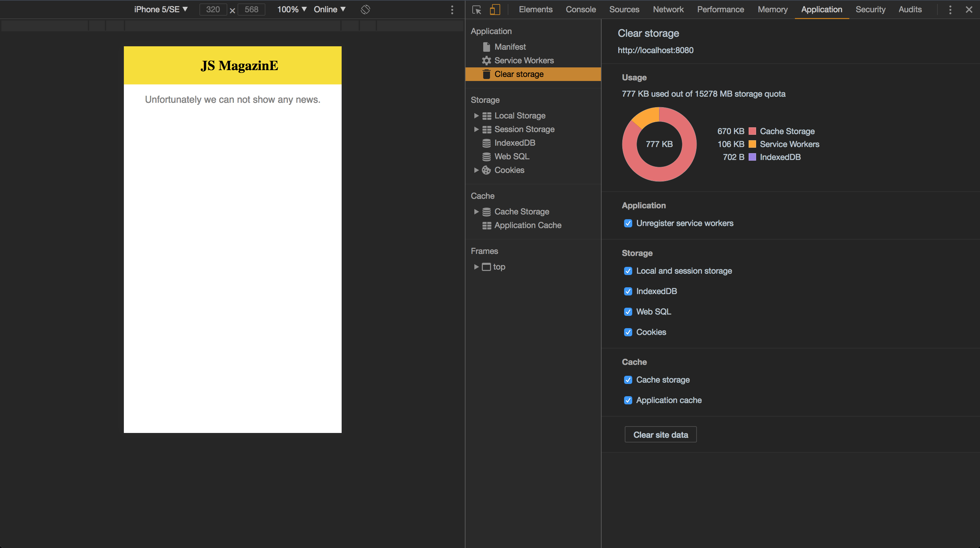The width and height of the screenshot is (980, 548).
Task: Open the Console tab
Action: point(581,10)
